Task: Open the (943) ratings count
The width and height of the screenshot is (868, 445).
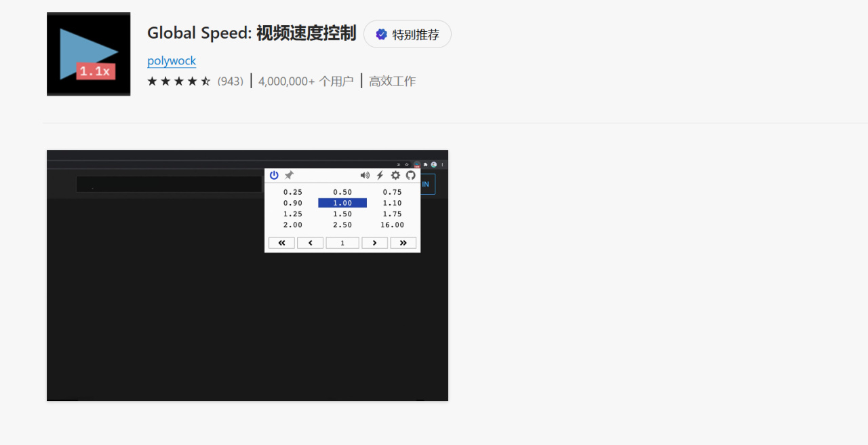Action: 231,81
